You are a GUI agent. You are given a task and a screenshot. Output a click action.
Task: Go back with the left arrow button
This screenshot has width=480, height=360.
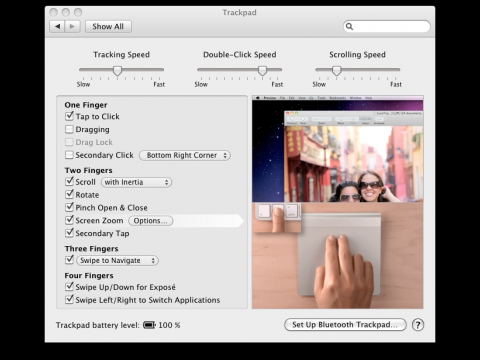pyautogui.click(x=57, y=26)
